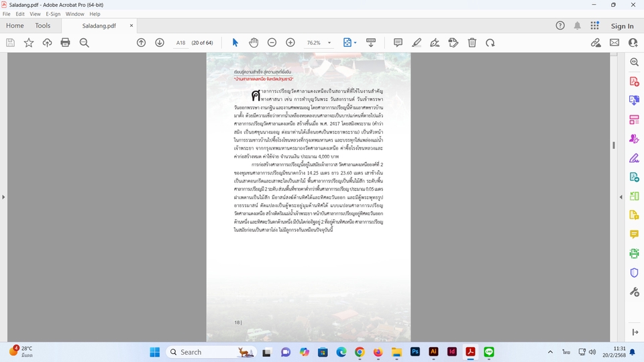Click the stamp tool icon
644x362 pixels.
coord(453,43)
